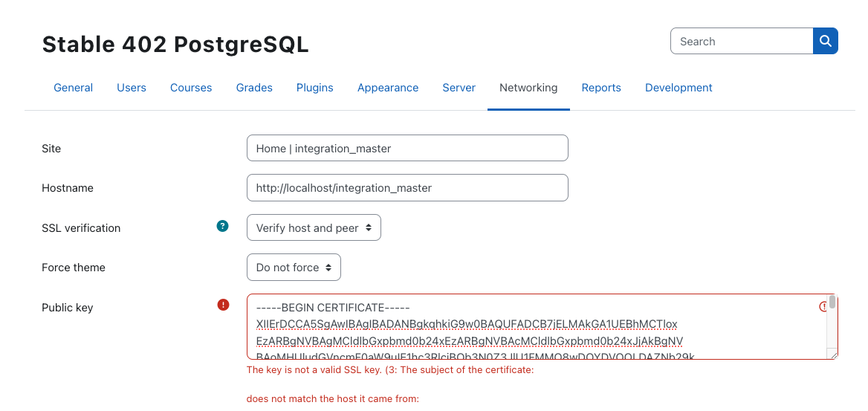Open the Grades tab
This screenshot has height=411, width=868.
click(x=254, y=88)
